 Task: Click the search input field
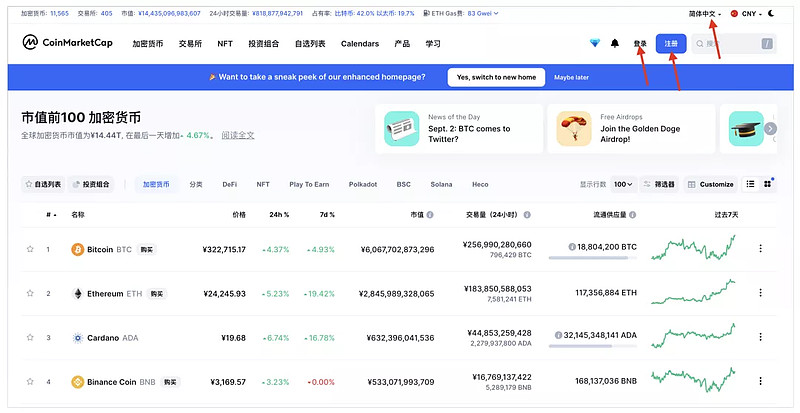[734, 44]
